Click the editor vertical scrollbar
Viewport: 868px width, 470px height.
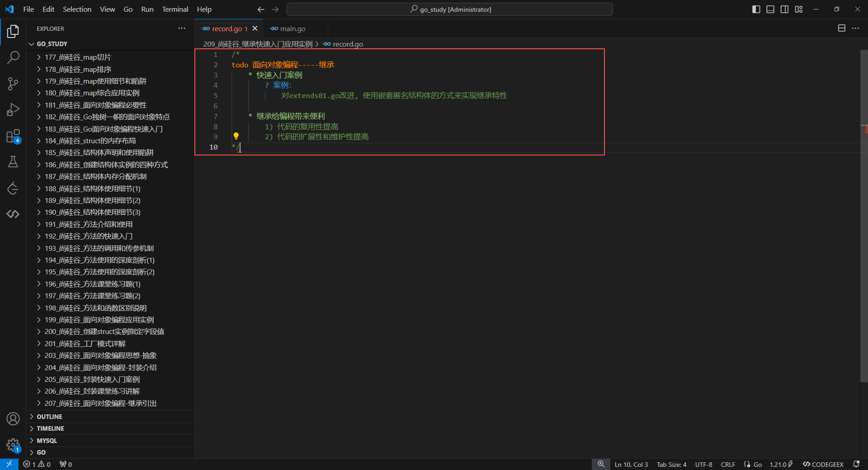click(864, 216)
